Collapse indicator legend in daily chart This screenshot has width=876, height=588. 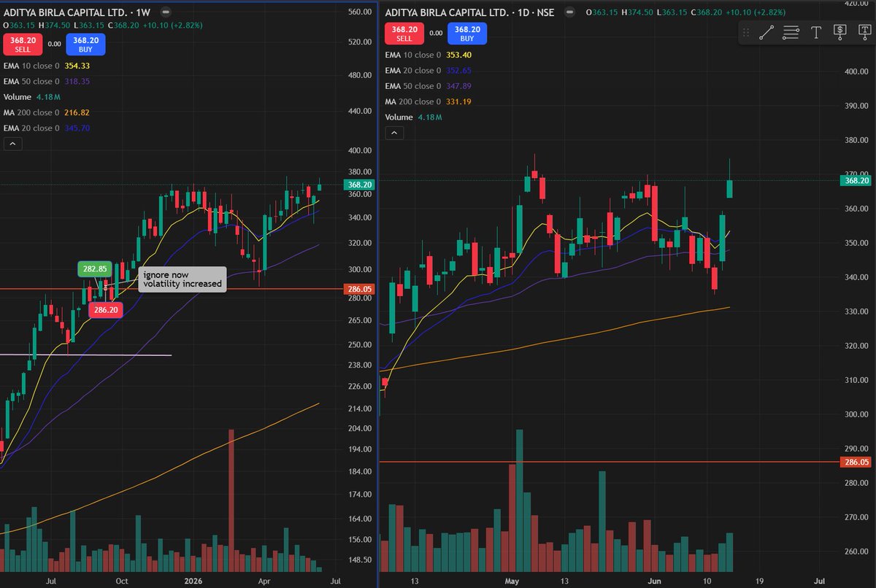tap(393, 133)
